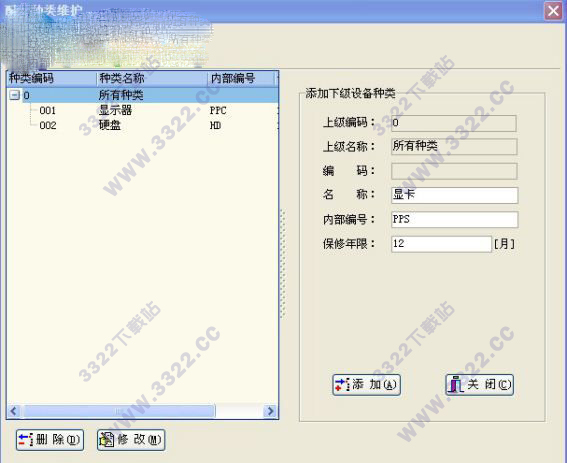Close the 种类维护 dialog window

(553, 11)
